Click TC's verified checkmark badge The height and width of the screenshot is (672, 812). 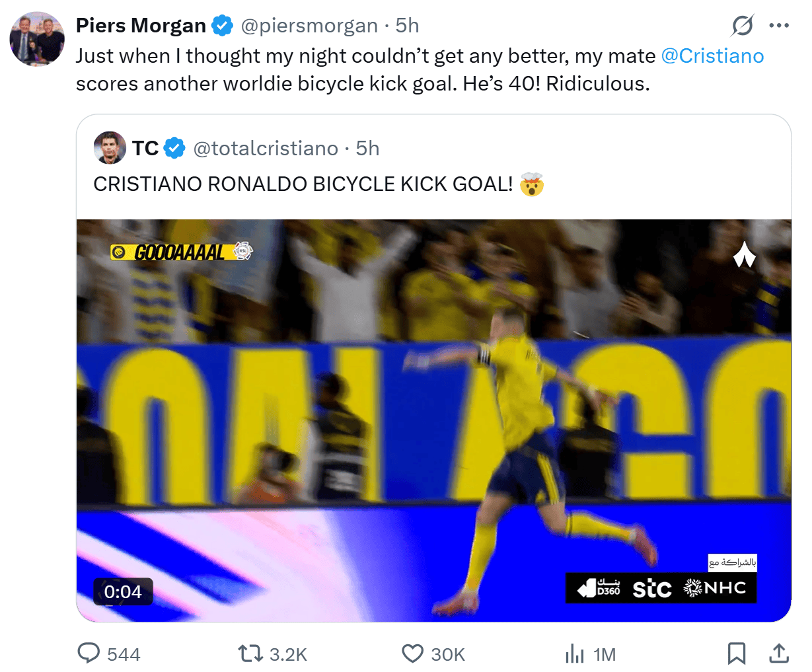point(174,148)
